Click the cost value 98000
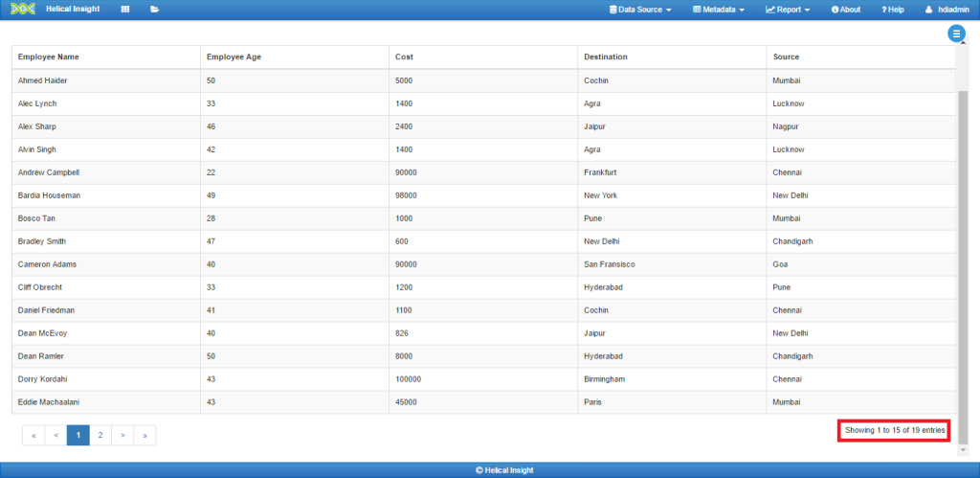This screenshot has width=980, height=478. (406, 195)
